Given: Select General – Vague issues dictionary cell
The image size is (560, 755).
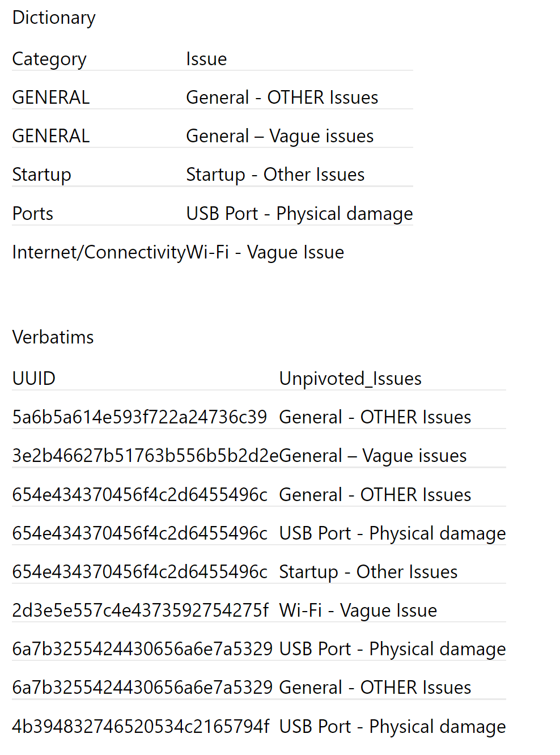Looking at the screenshot, I should [x=279, y=136].
